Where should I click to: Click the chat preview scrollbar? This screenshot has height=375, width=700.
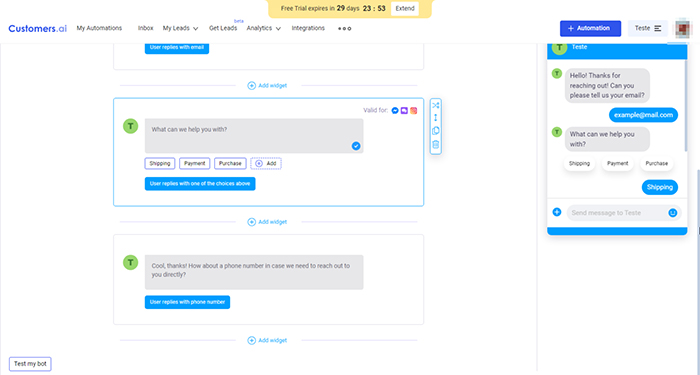686,105
